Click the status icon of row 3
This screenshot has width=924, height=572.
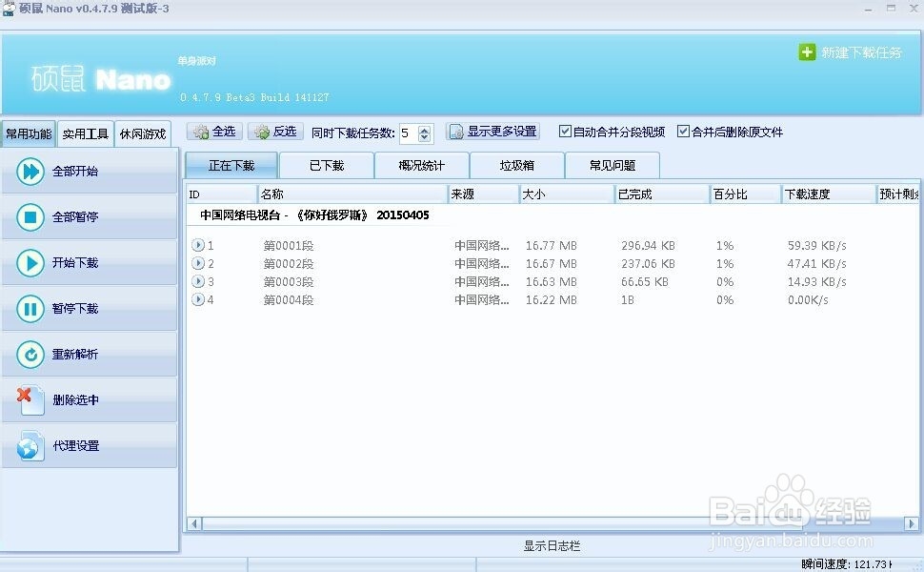point(198,281)
